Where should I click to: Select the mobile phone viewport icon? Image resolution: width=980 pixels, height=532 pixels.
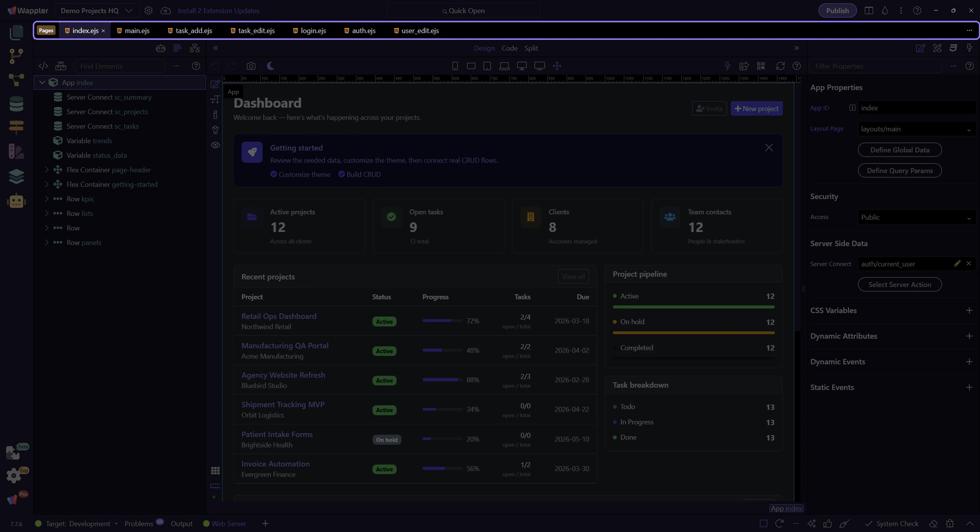455,66
